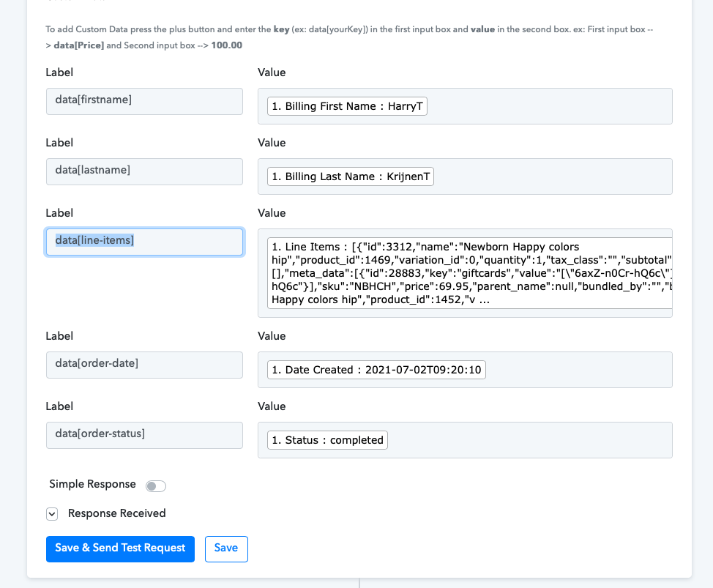Select the Date Created value tag
Image resolution: width=713 pixels, height=588 pixels.
pos(376,370)
